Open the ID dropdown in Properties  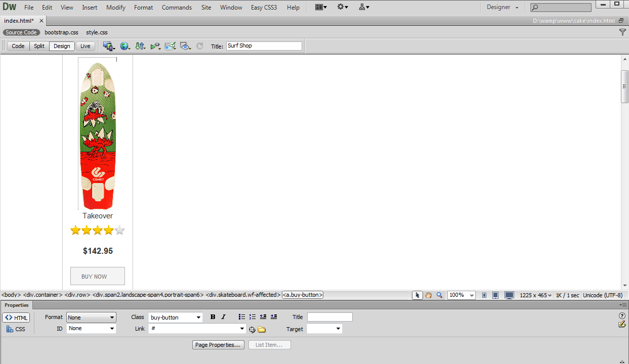(x=91, y=329)
